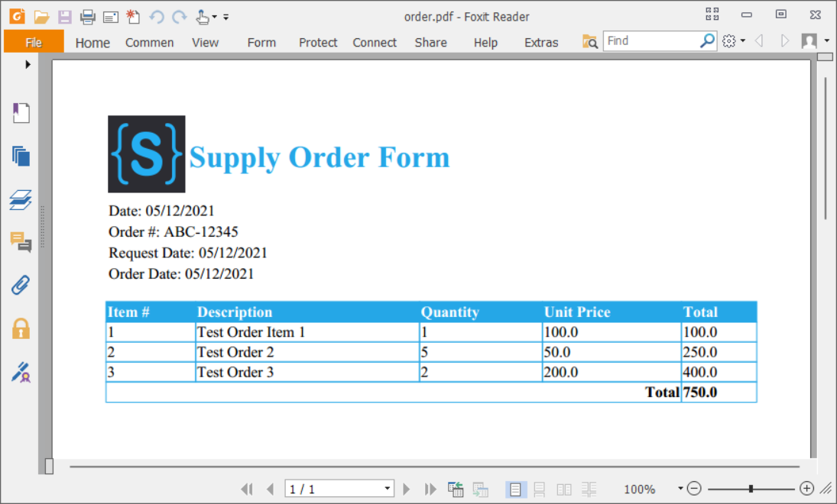Open the page number dropdown

tap(388, 489)
